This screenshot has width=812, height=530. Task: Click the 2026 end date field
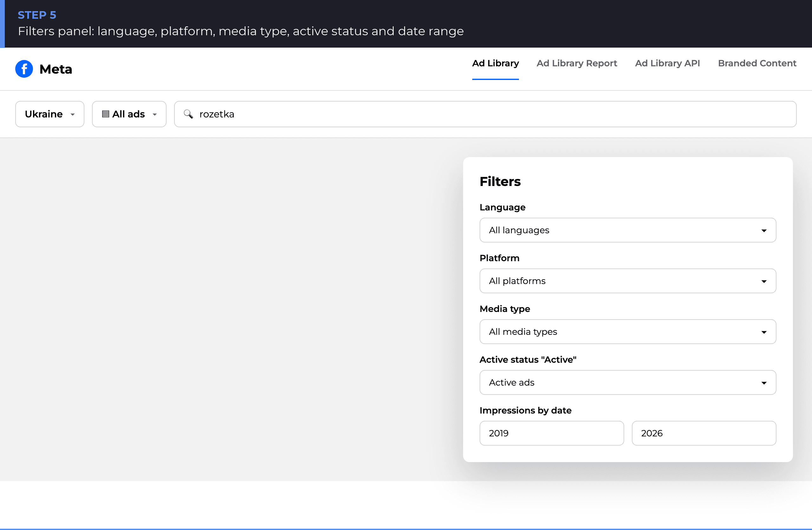704,434
